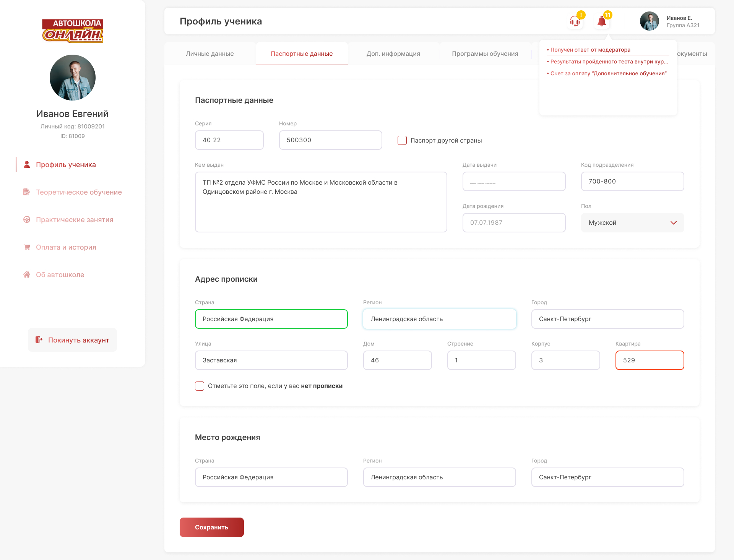This screenshot has height=560, width=734.
Task: Click the Теоретическое обучение notepad icon
Action: coord(27,192)
